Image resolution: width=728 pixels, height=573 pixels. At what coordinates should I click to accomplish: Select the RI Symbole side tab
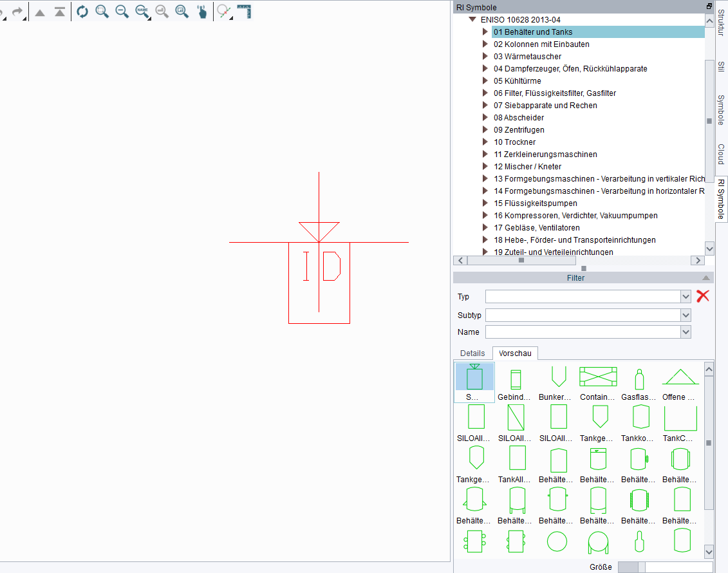pyautogui.click(x=721, y=199)
